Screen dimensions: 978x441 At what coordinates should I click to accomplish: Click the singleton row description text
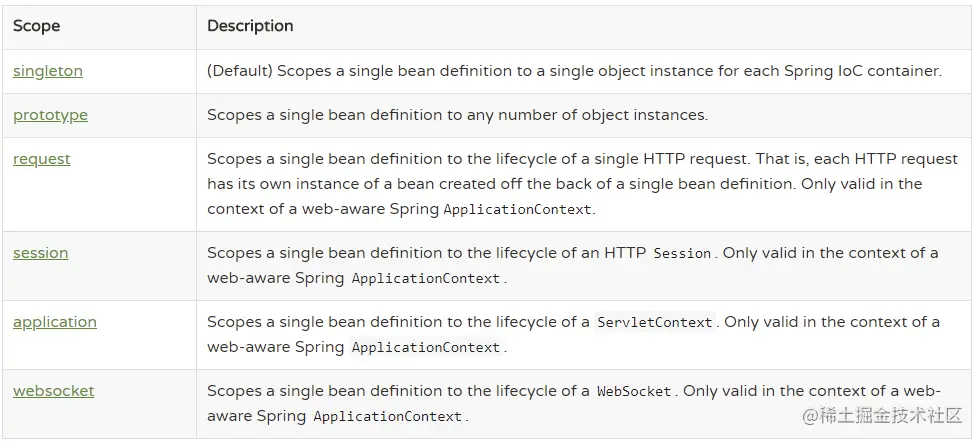pyautogui.click(x=574, y=72)
